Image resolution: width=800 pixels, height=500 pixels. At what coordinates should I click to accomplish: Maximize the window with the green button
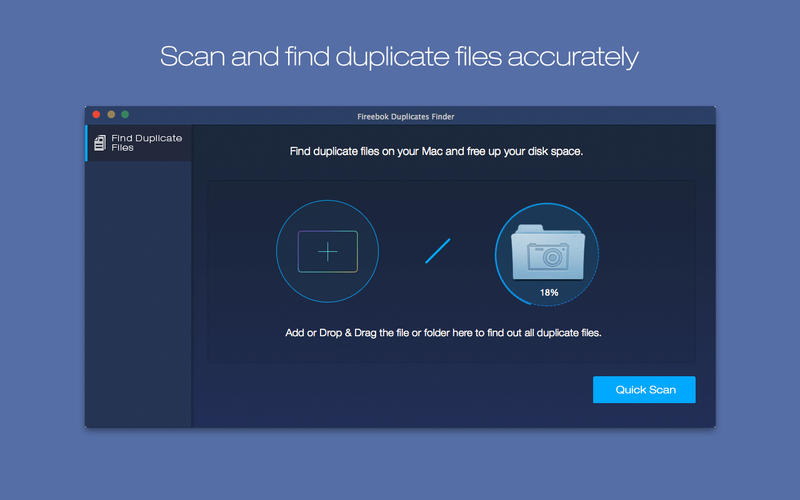tap(125, 115)
